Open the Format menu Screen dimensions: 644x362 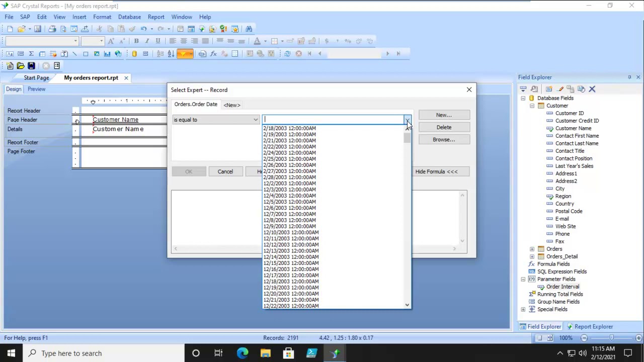coord(102,17)
